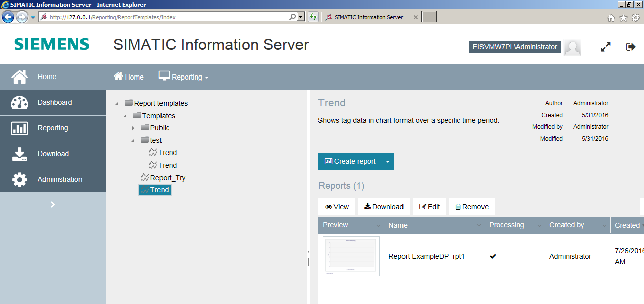Open Reporting via the bar chart icon
The width and height of the screenshot is (644, 304).
point(20,128)
